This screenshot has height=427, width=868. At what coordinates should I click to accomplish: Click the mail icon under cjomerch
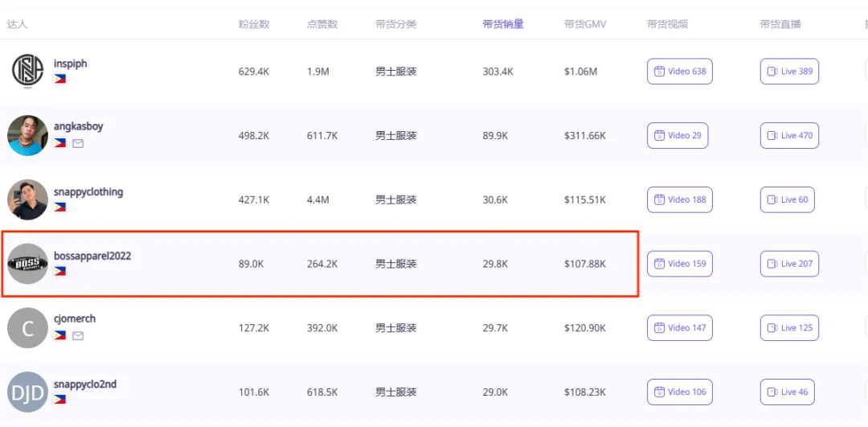coord(78,335)
